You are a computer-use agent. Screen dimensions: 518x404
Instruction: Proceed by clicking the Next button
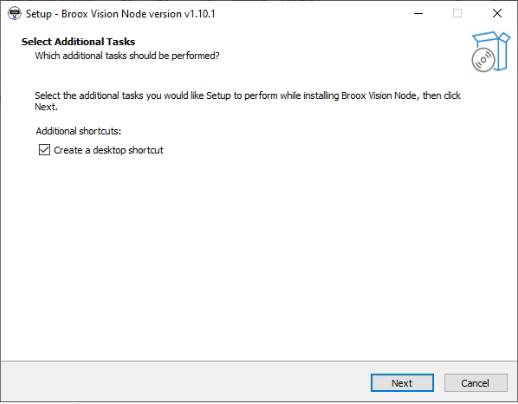tap(402, 383)
